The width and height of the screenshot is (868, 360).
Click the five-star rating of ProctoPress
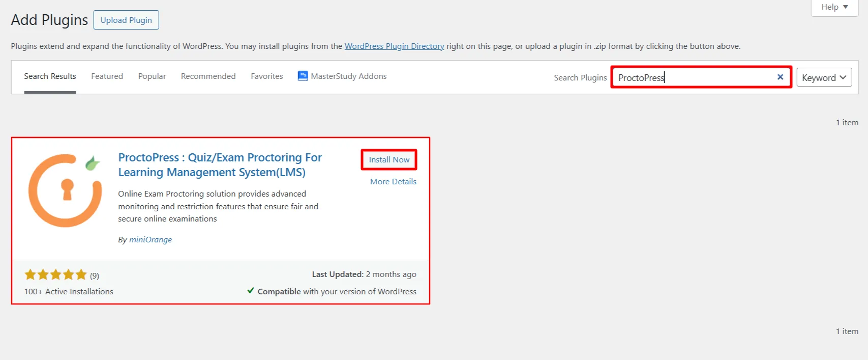tap(56, 275)
